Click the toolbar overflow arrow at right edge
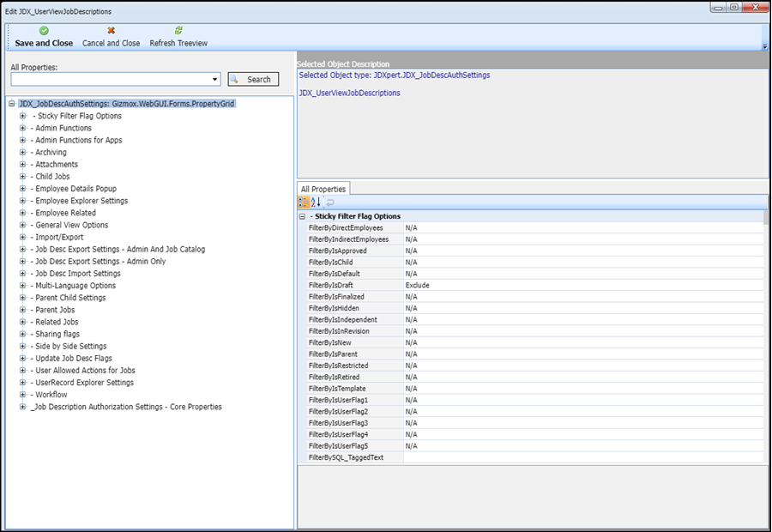 coord(764,47)
